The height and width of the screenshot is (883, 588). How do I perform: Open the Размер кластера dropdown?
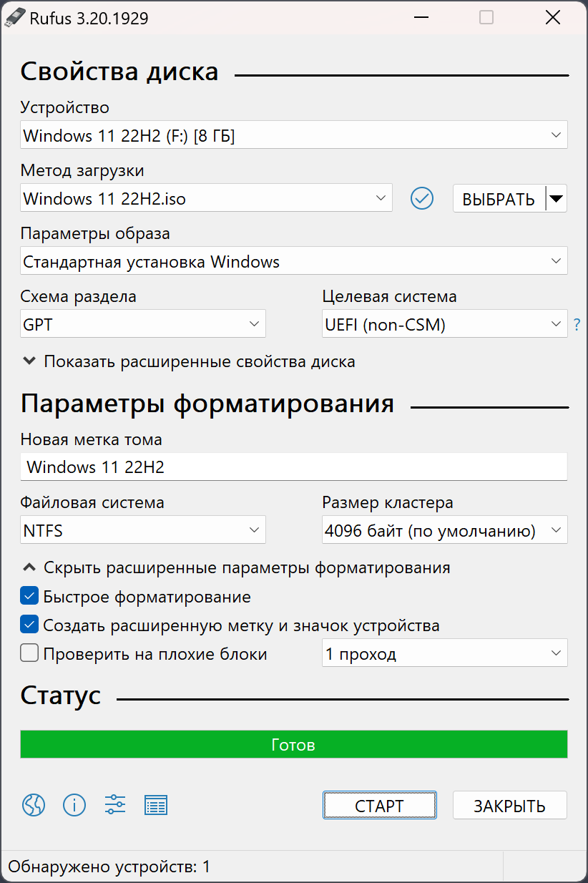[x=444, y=530]
